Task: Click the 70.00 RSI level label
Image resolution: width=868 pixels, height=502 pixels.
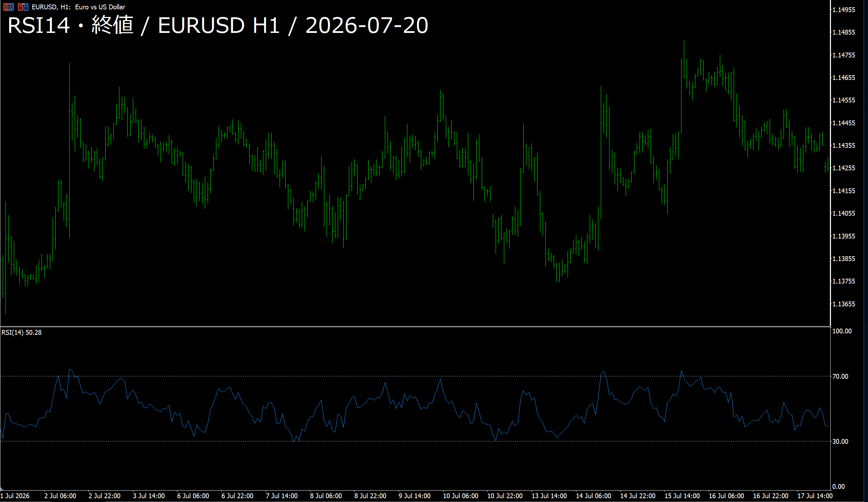Action: pyautogui.click(x=840, y=376)
